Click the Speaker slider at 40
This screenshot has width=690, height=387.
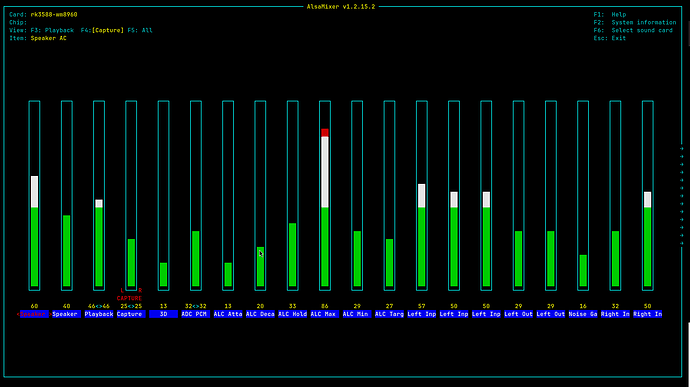click(67, 195)
